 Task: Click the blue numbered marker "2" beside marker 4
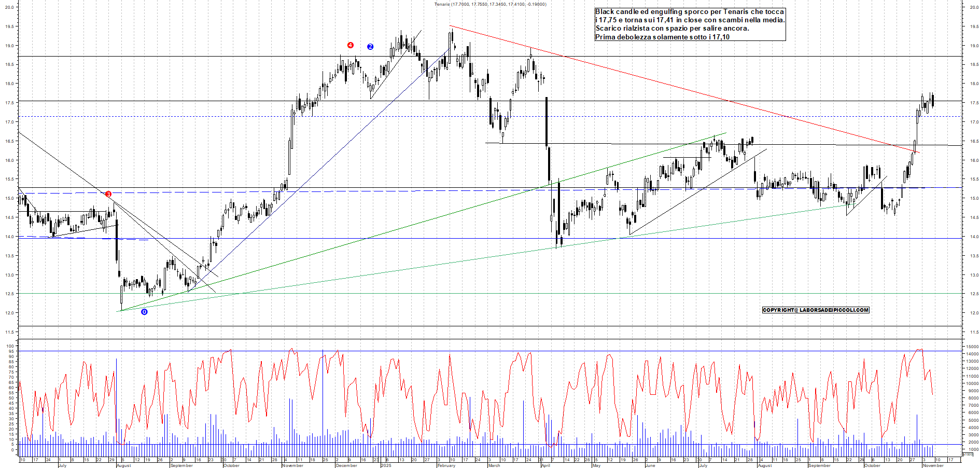click(x=370, y=47)
